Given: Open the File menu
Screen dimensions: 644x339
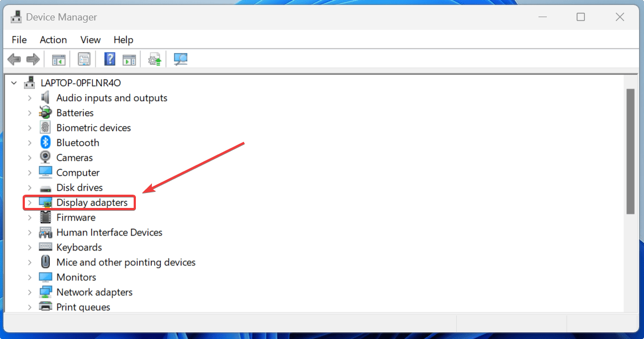Looking at the screenshot, I should coord(19,39).
